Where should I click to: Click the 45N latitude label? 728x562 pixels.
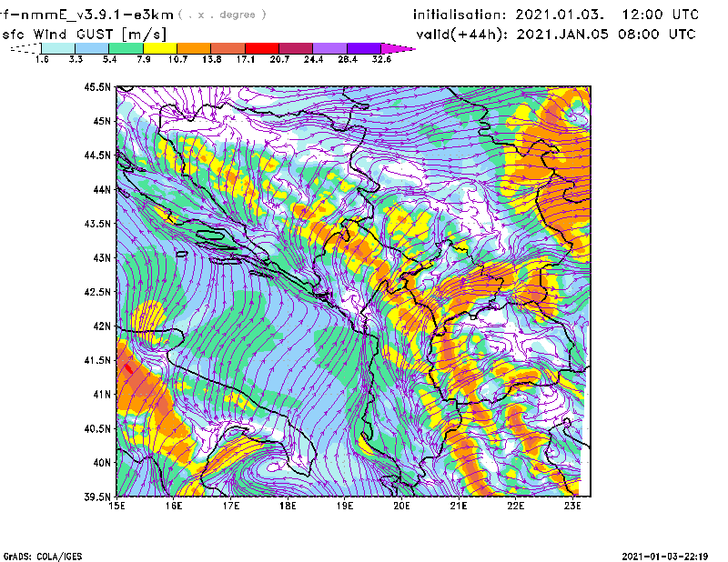[x=102, y=121]
